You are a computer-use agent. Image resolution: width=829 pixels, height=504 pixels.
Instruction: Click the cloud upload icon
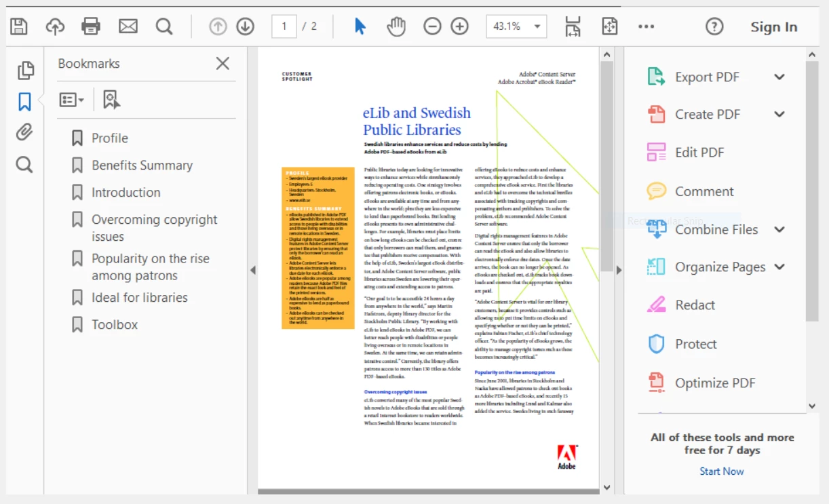click(x=55, y=26)
